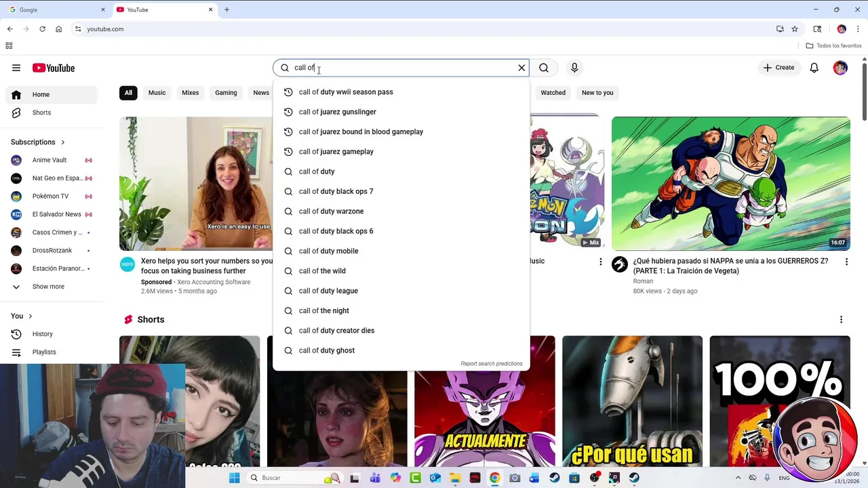Open the Shorts shelf options menu
The height and width of the screenshot is (488, 868).
[841, 320]
